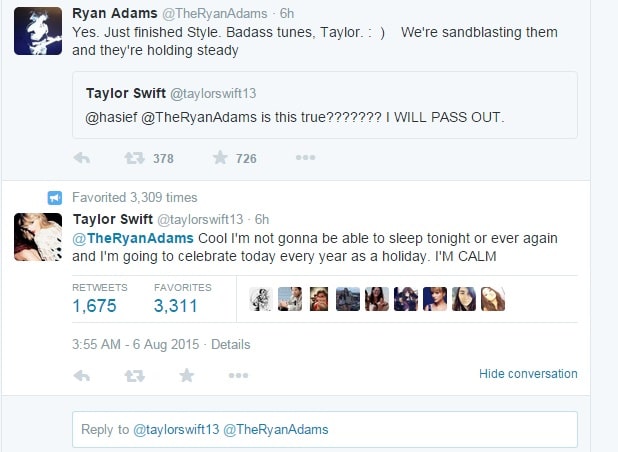This screenshot has height=452, width=618.
Task: Open more options on Ryan Adams' tweet
Action: point(306,158)
